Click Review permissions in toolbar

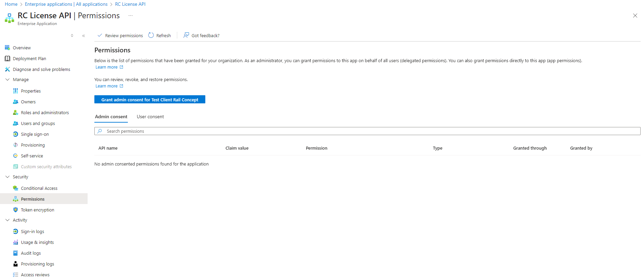pos(120,36)
